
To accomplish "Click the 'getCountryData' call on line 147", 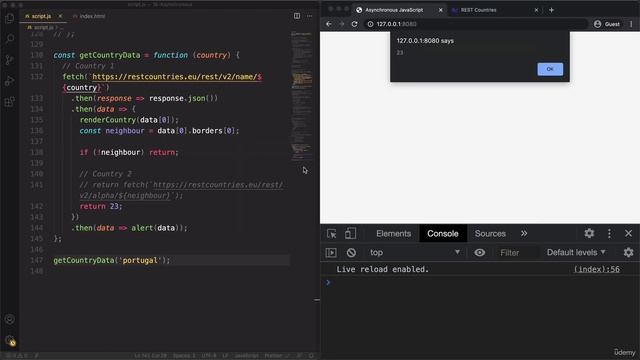I will point(84,260).
